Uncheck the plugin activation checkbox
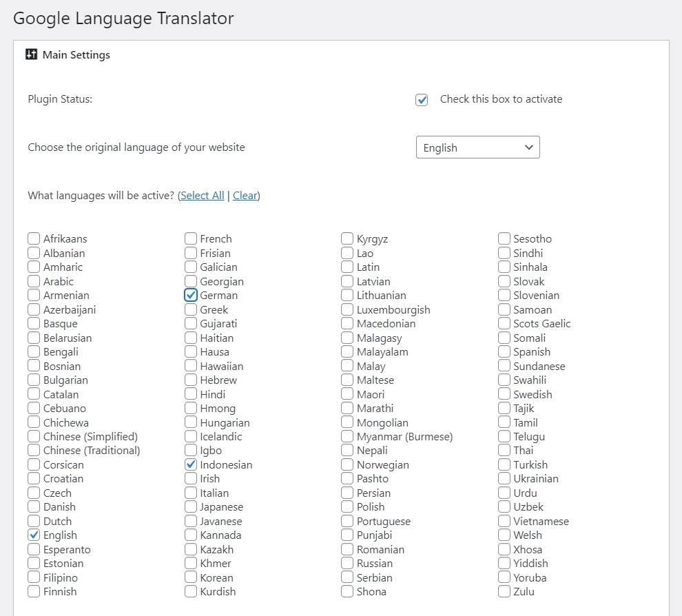This screenshot has width=682, height=616. click(x=422, y=100)
